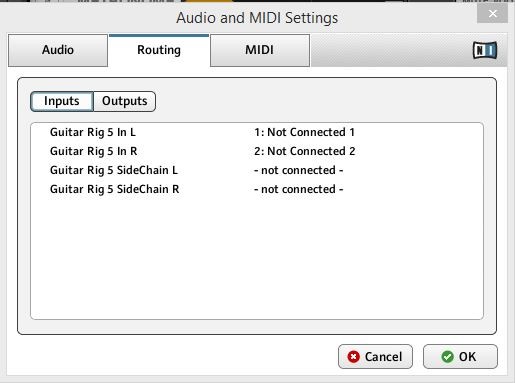This screenshot has height=383, width=515.
Task: Close the Audio and MIDI Settings dialog
Action: click(492, 14)
